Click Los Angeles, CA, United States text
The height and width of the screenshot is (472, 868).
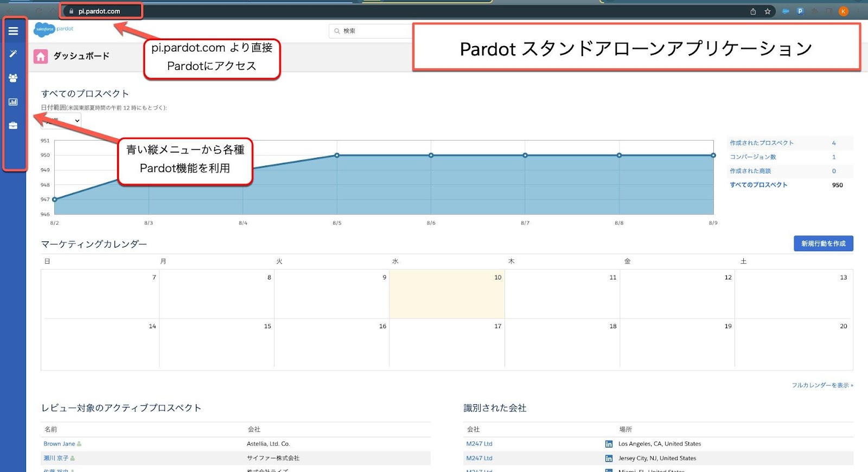(660, 444)
